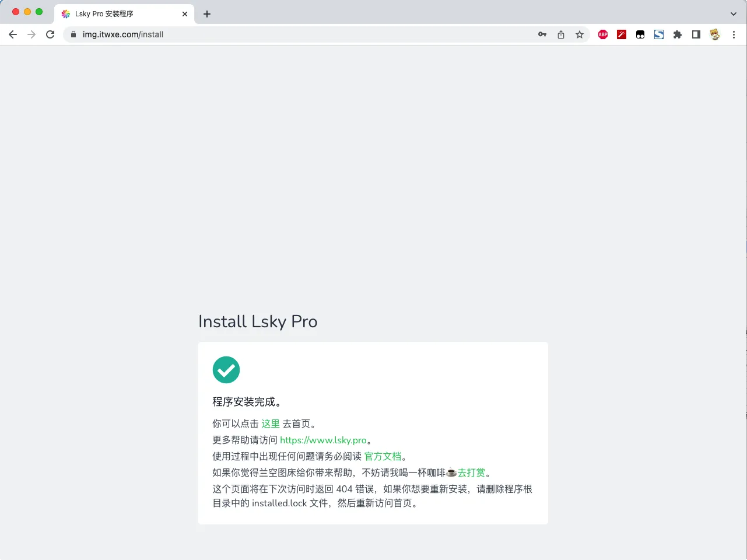Open the search tabs chevron

click(733, 13)
